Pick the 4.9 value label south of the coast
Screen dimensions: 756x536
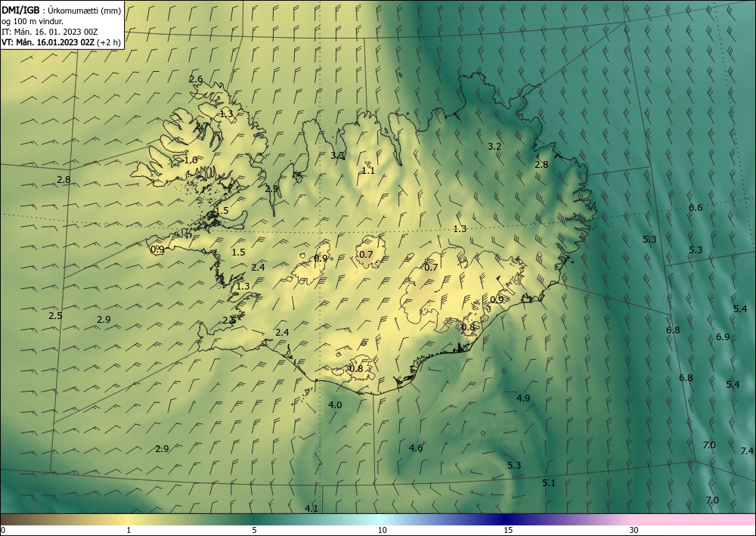[x=523, y=398]
